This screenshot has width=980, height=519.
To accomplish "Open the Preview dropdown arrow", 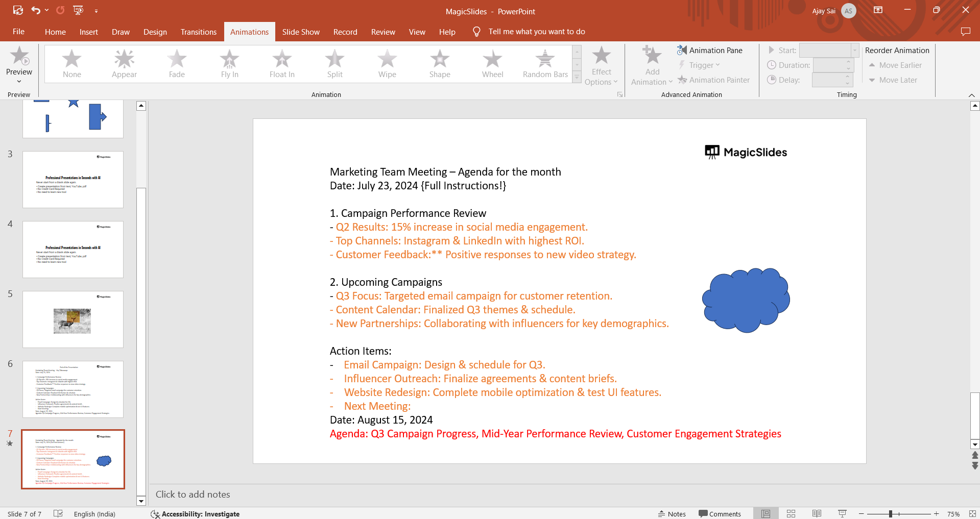I will (x=19, y=82).
